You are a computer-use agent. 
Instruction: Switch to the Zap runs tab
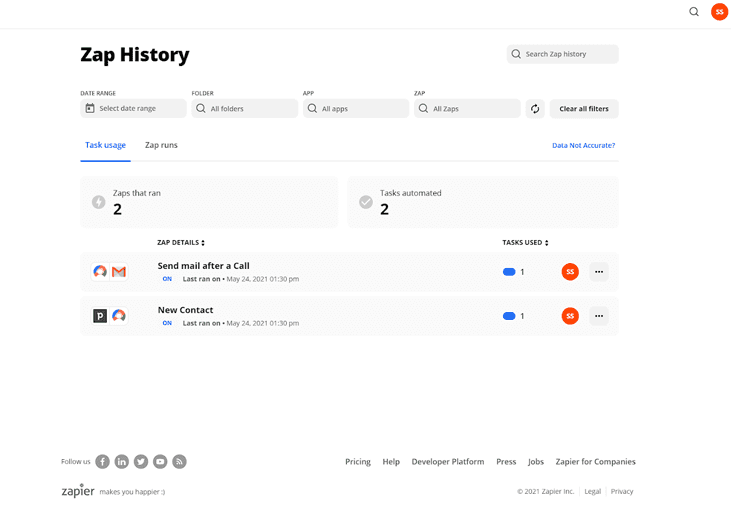tap(161, 145)
